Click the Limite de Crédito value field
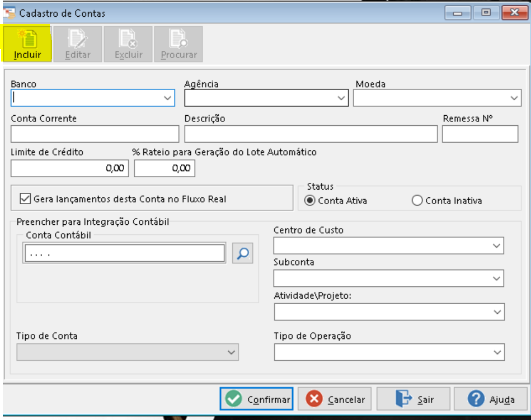The width and height of the screenshot is (531, 420). (70, 168)
